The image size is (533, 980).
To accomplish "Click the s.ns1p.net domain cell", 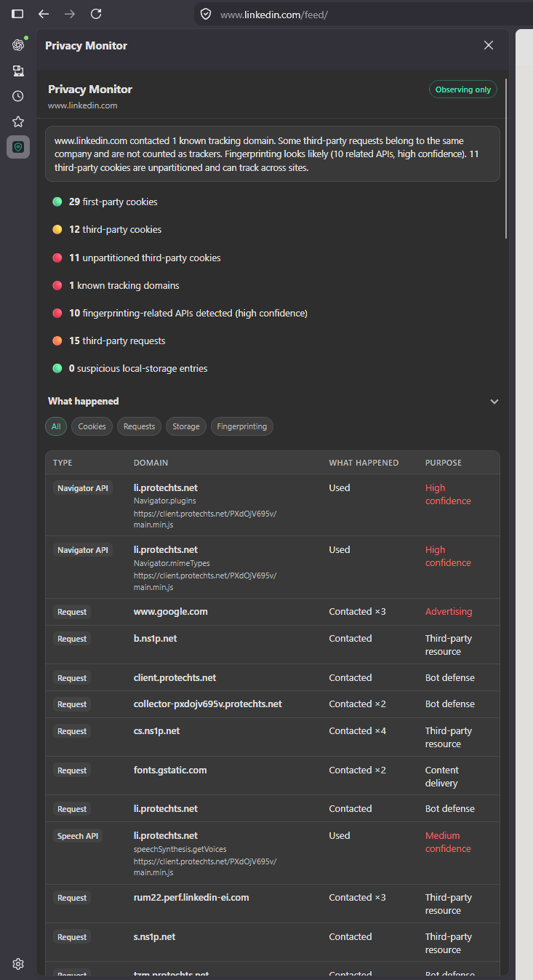I will (155, 936).
